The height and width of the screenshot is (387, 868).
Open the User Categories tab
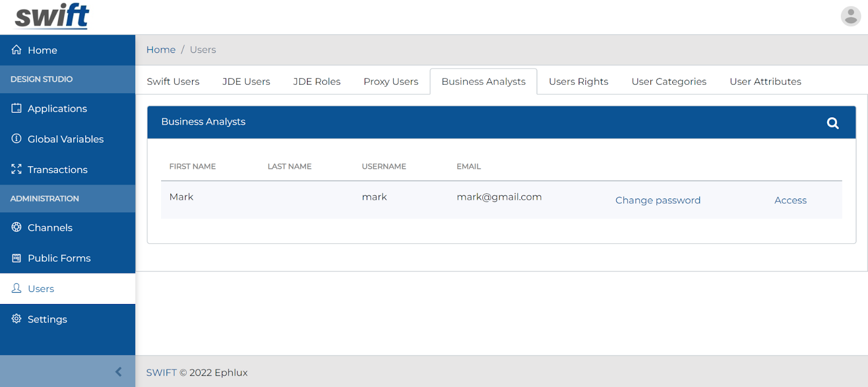(669, 81)
